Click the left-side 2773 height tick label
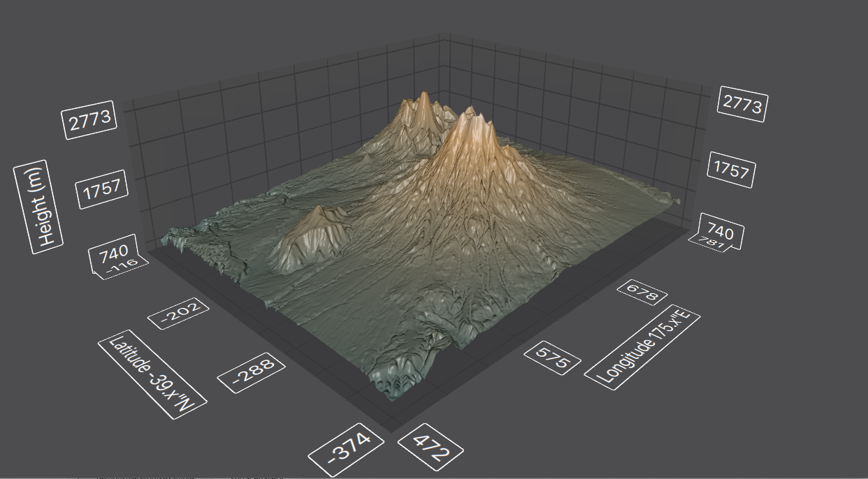Image resolution: width=868 pixels, height=479 pixels. pyautogui.click(x=89, y=119)
